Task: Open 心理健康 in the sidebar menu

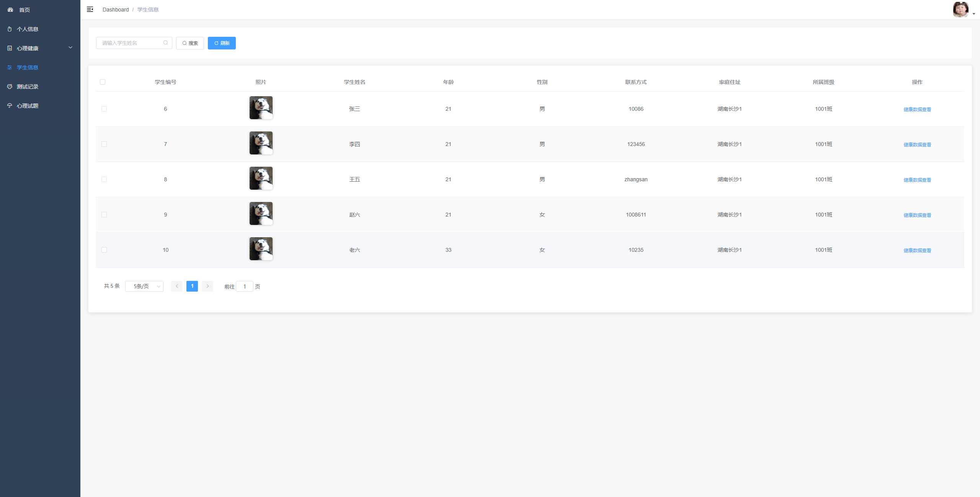Action: (40, 48)
